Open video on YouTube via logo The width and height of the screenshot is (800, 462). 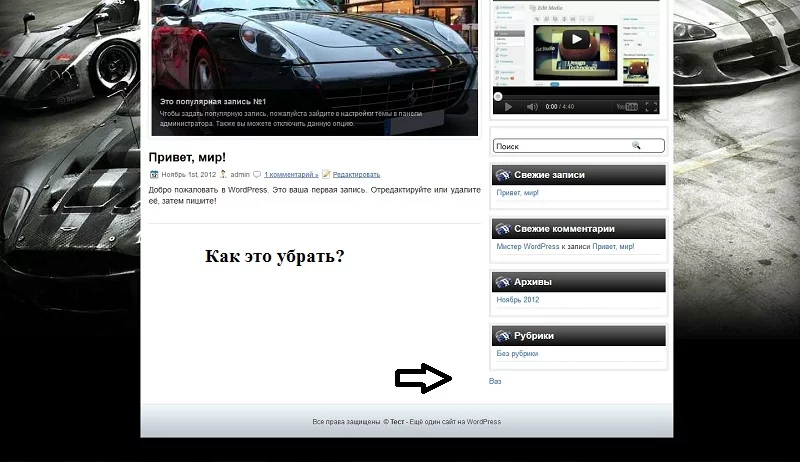pyautogui.click(x=627, y=107)
